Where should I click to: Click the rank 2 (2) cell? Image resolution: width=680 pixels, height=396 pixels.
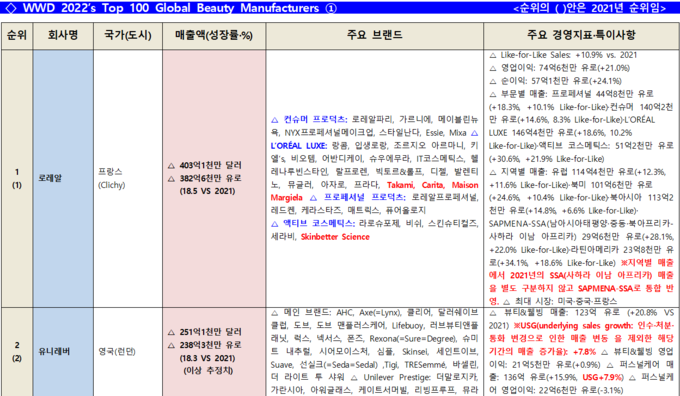coord(17,352)
